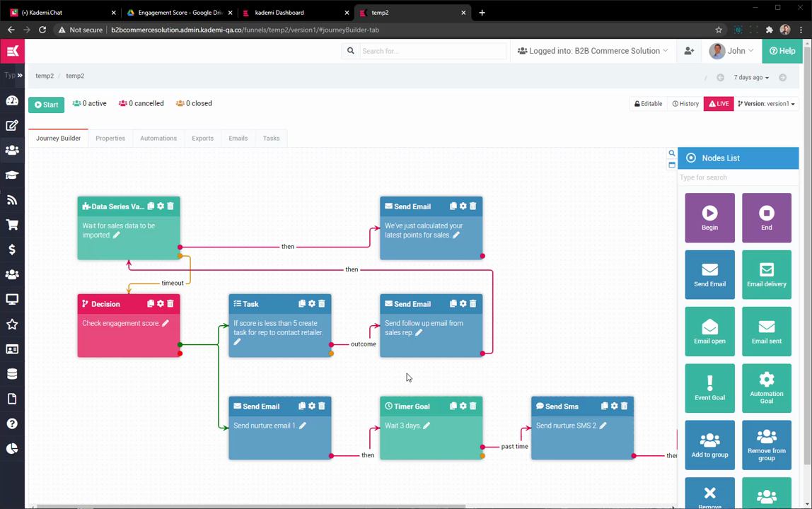Open settings gear on Task node

coord(312,304)
